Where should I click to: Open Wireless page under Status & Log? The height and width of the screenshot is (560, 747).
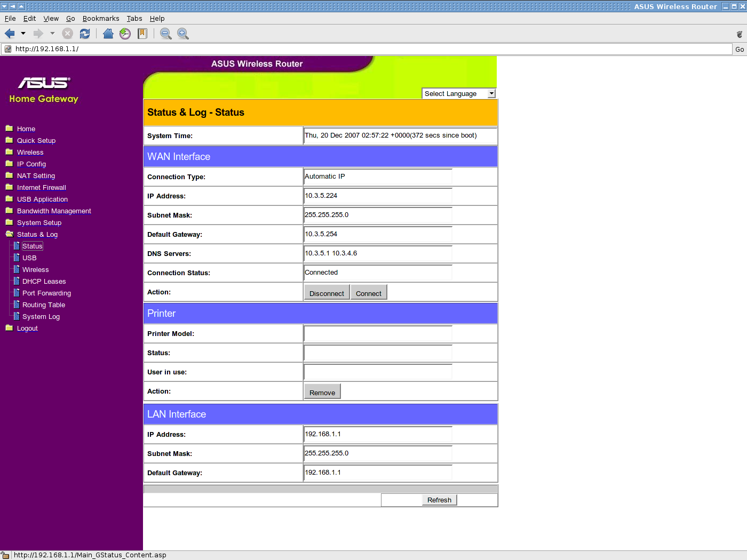click(35, 269)
